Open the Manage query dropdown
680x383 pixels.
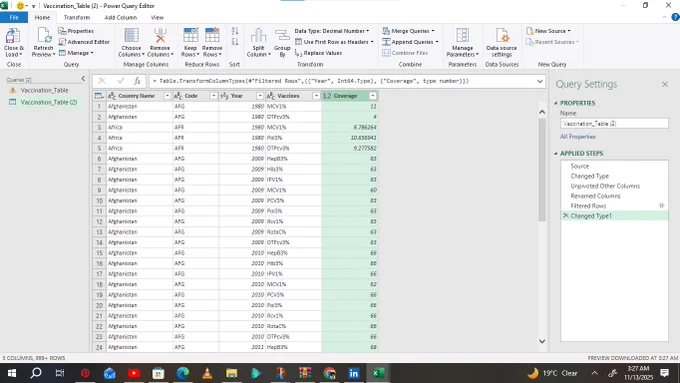pyautogui.click(x=76, y=53)
